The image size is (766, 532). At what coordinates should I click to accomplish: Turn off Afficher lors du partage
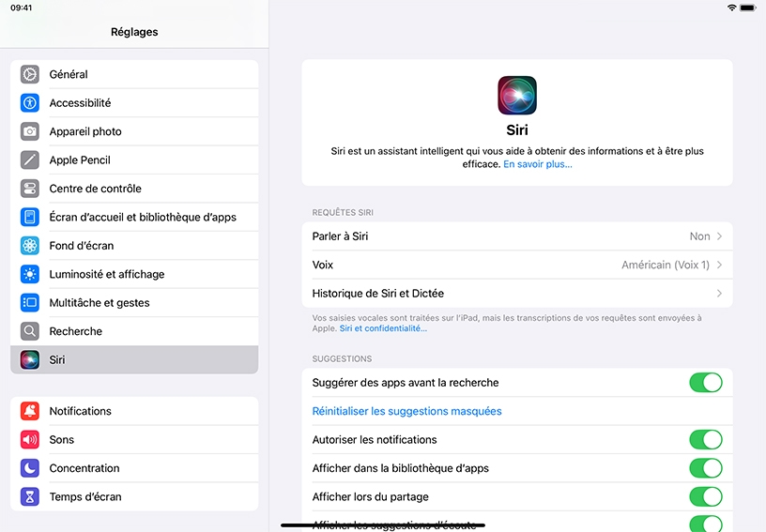pos(706,497)
